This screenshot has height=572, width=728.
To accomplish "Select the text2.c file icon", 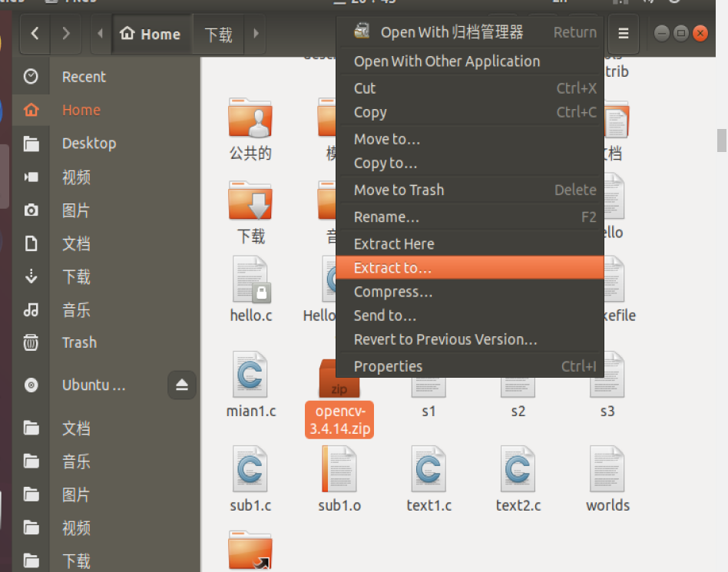I will (518, 469).
